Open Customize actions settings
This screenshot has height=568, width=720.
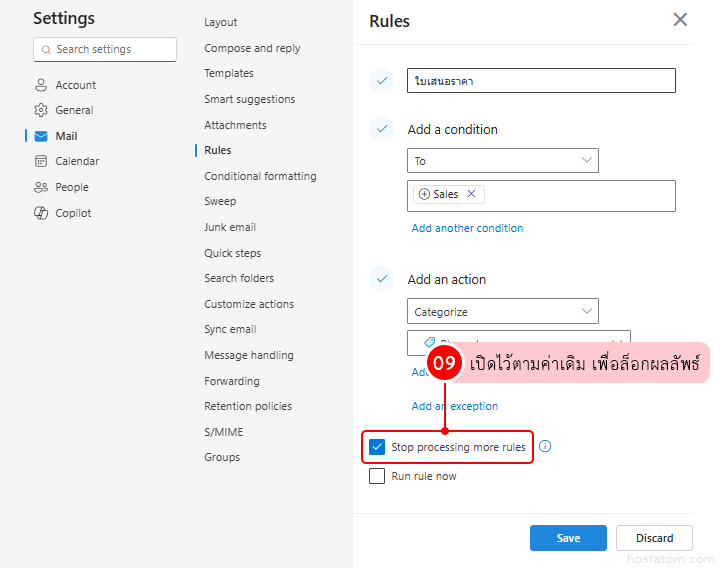249,304
